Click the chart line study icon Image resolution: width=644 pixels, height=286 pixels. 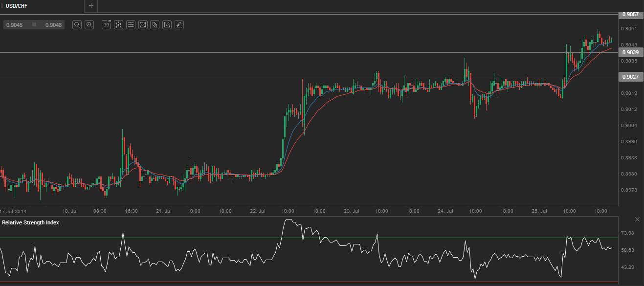click(143, 24)
